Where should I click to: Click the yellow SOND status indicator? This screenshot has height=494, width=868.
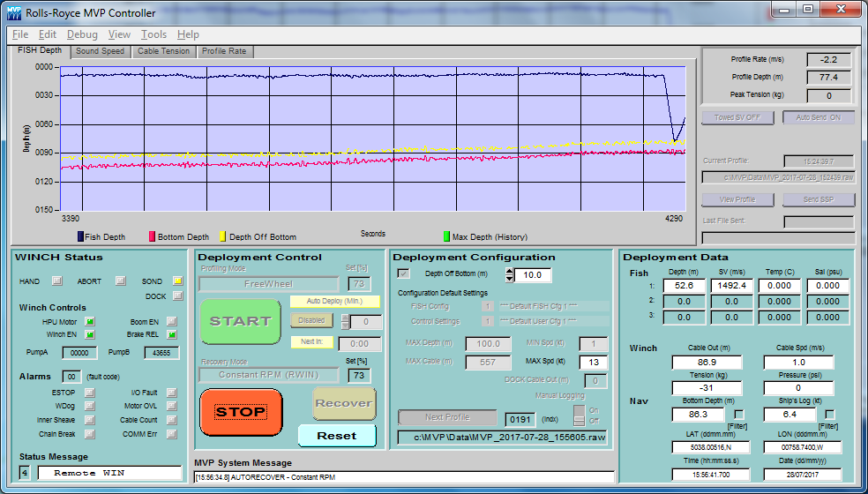(177, 281)
